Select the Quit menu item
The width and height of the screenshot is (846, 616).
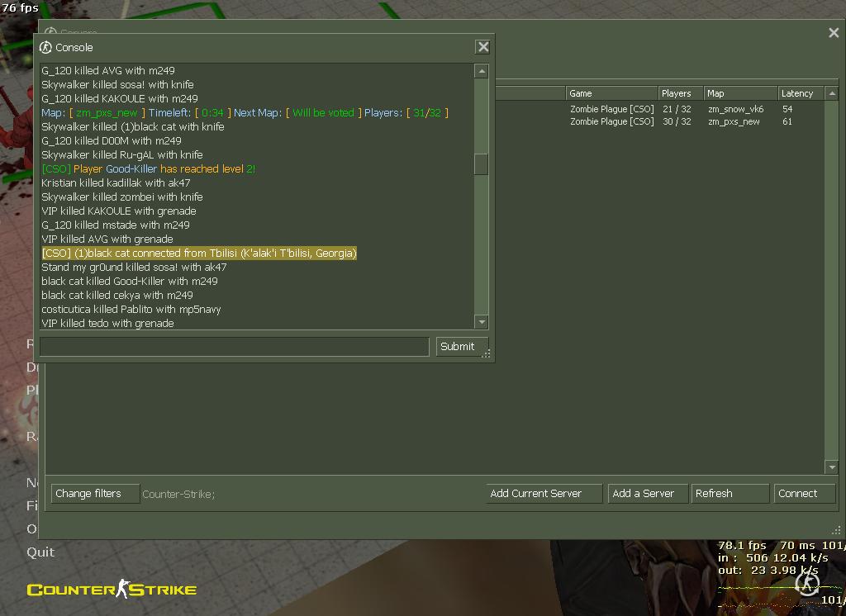pos(40,552)
